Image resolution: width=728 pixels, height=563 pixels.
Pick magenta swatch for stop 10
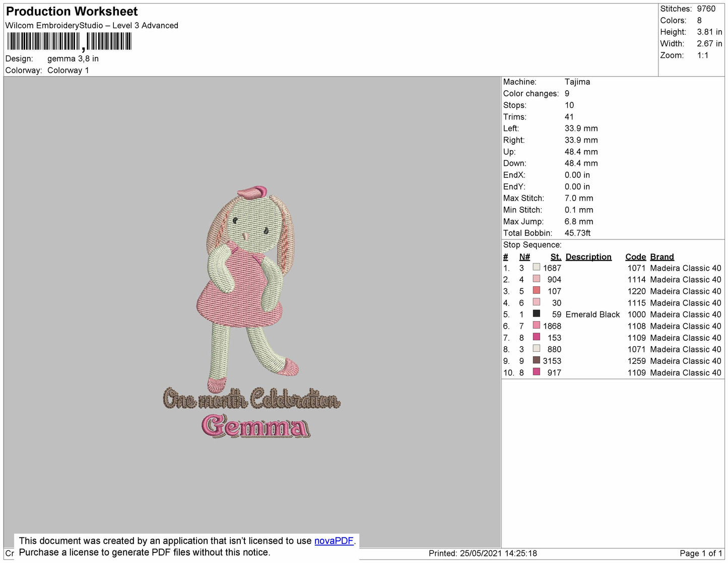pos(537,371)
